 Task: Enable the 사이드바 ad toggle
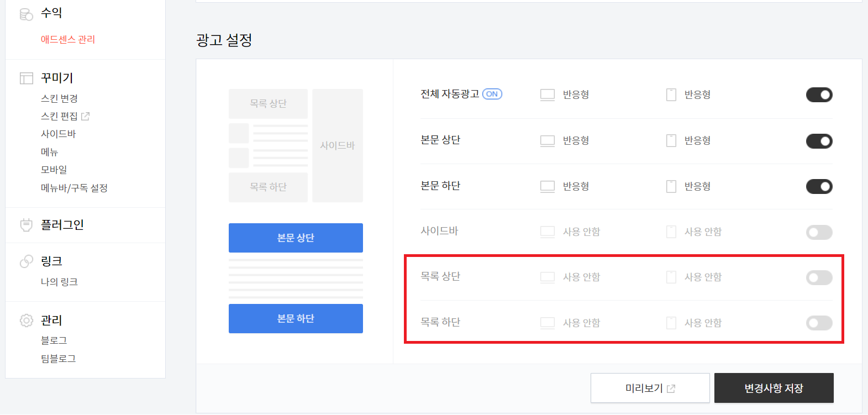coord(819,233)
